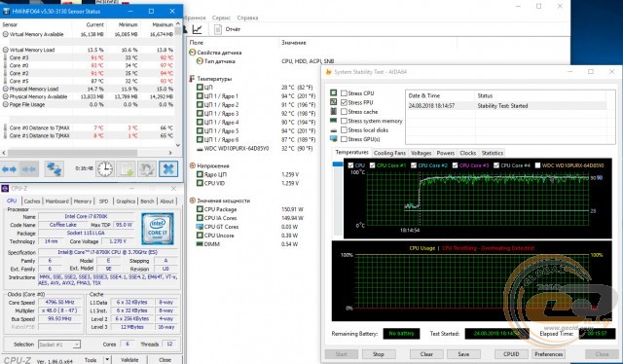Enable the Stress CPU checkbox
This screenshot has height=364, width=623.
(344, 93)
